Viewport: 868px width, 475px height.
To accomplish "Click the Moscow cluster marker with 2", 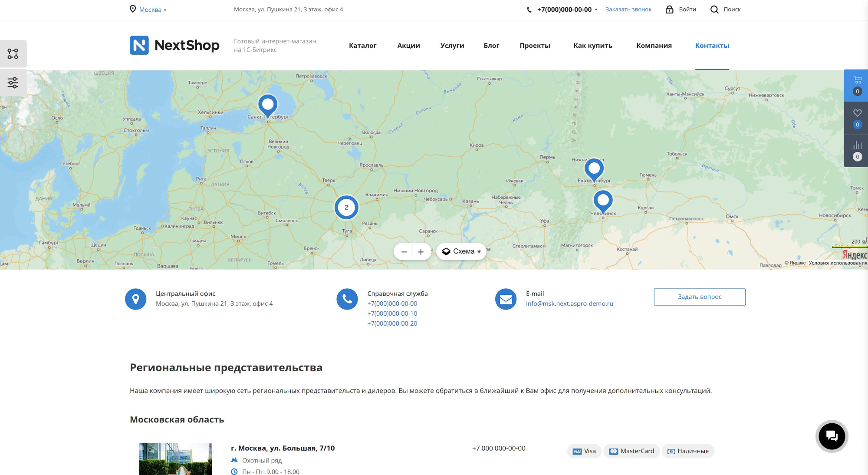I will 346,208.
